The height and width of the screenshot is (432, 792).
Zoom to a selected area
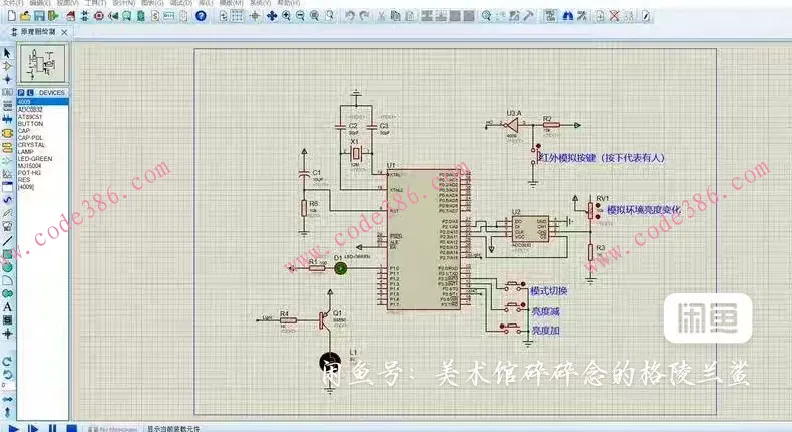[329, 16]
